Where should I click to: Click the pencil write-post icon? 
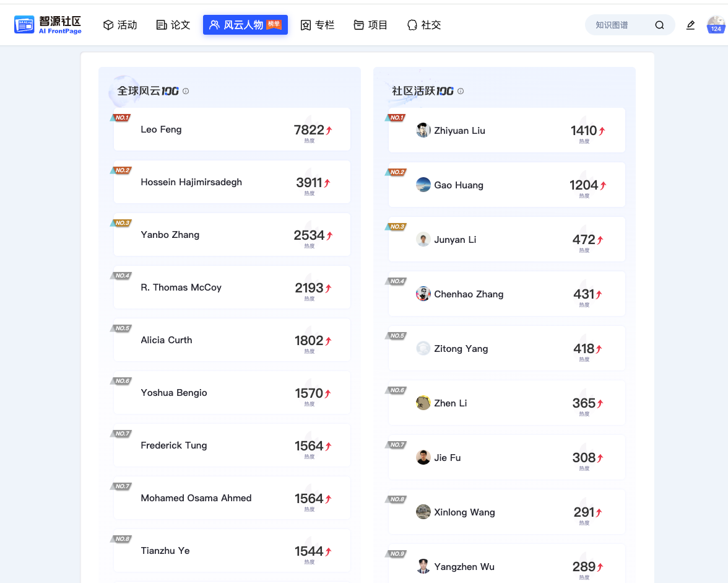click(x=690, y=25)
